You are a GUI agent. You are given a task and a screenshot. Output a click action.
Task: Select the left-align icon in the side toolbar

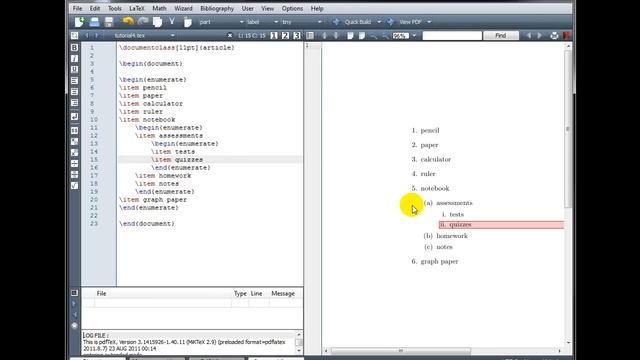click(x=74, y=81)
